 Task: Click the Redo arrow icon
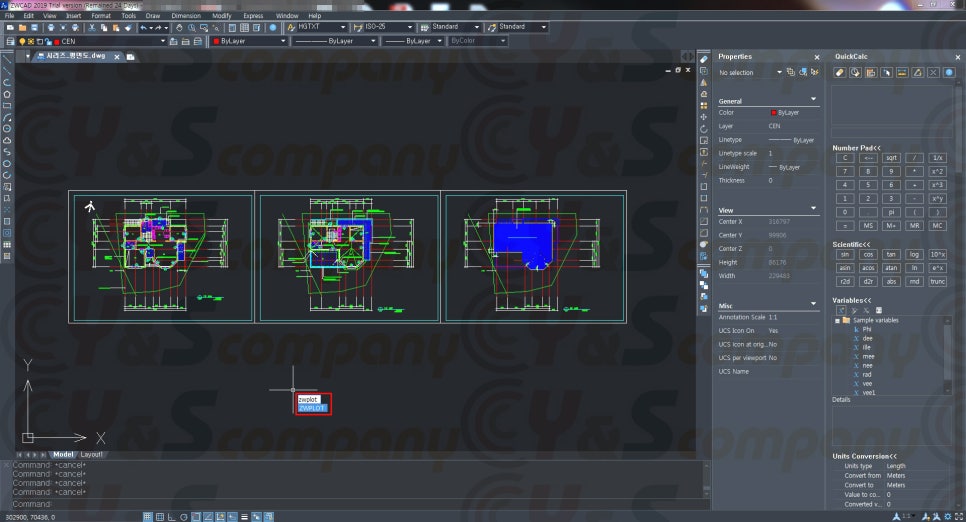(x=159, y=28)
